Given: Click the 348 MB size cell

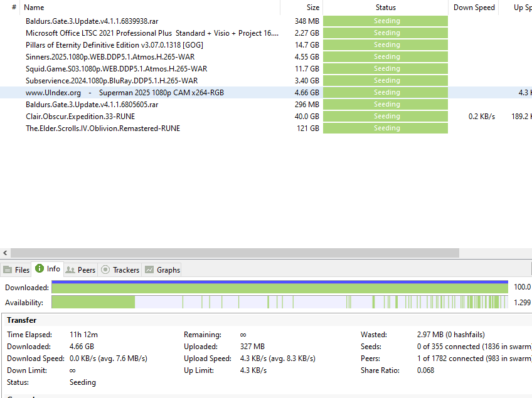Looking at the screenshot, I should pos(307,21).
